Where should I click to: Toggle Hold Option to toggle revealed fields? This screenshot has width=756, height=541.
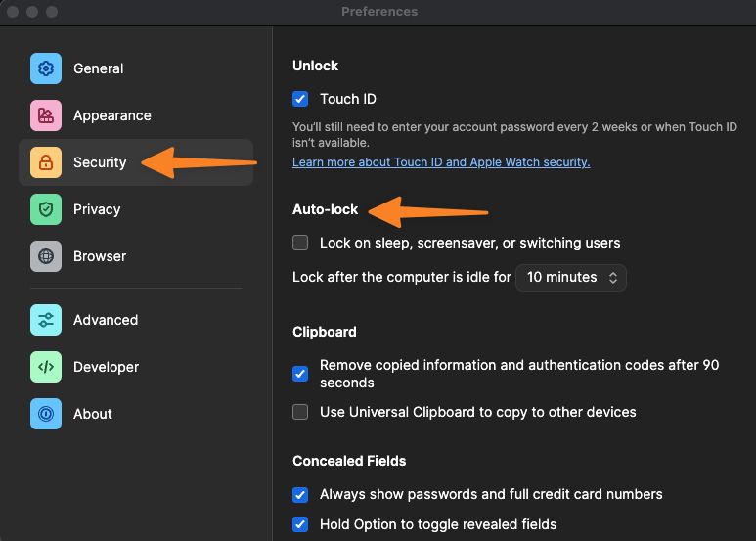click(x=300, y=524)
